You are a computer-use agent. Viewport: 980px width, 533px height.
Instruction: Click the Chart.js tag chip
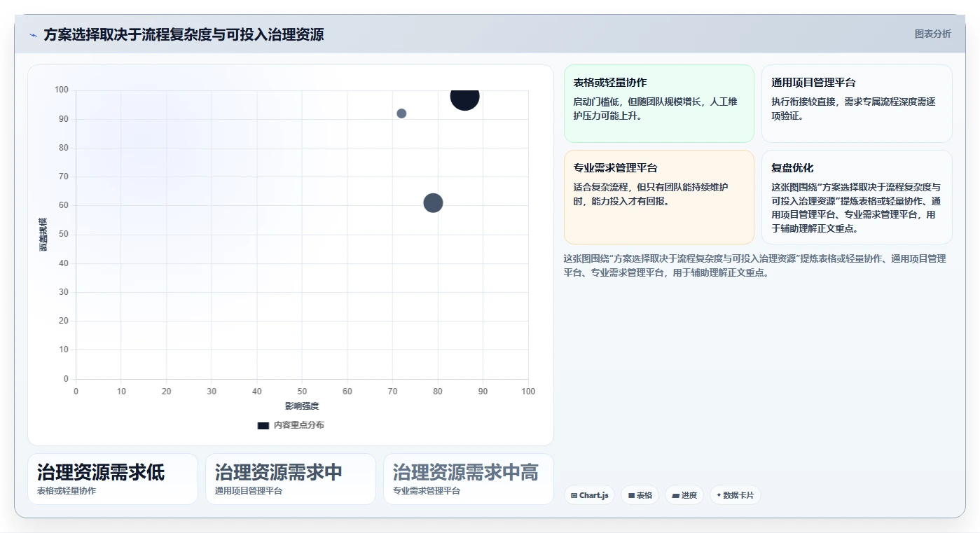pos(589,495)
